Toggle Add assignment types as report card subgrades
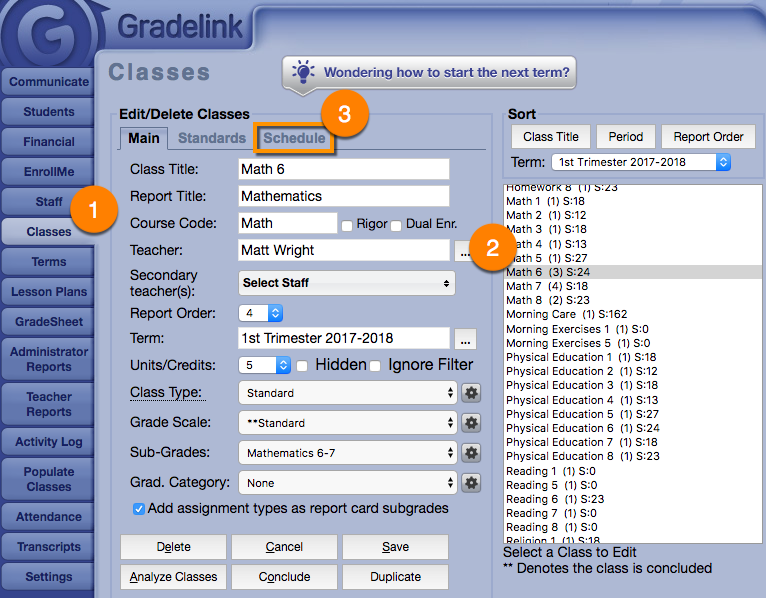 [138, 509]
